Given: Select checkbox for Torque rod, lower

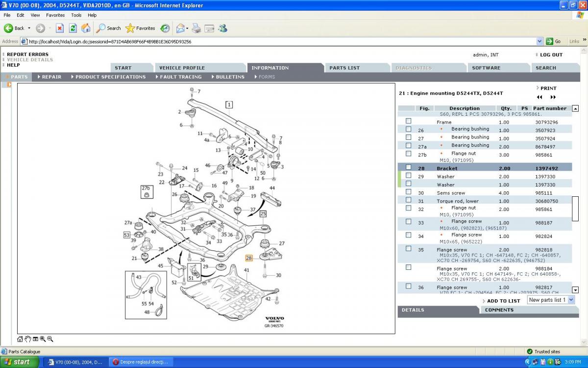Looking at the screenshot, I should point(408,200).
